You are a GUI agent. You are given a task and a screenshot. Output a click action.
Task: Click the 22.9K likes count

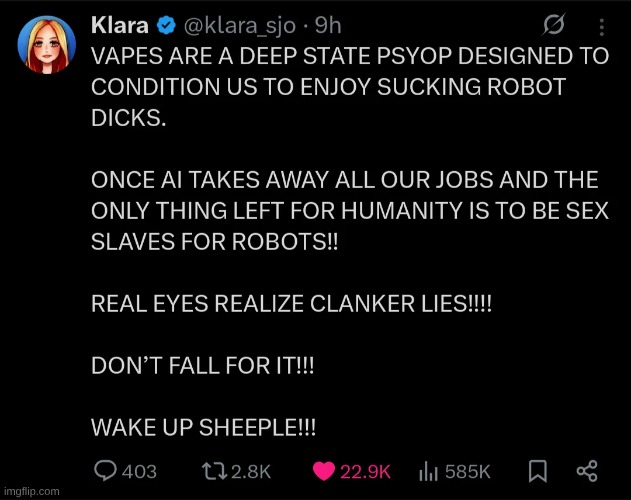tap(365, 471)
